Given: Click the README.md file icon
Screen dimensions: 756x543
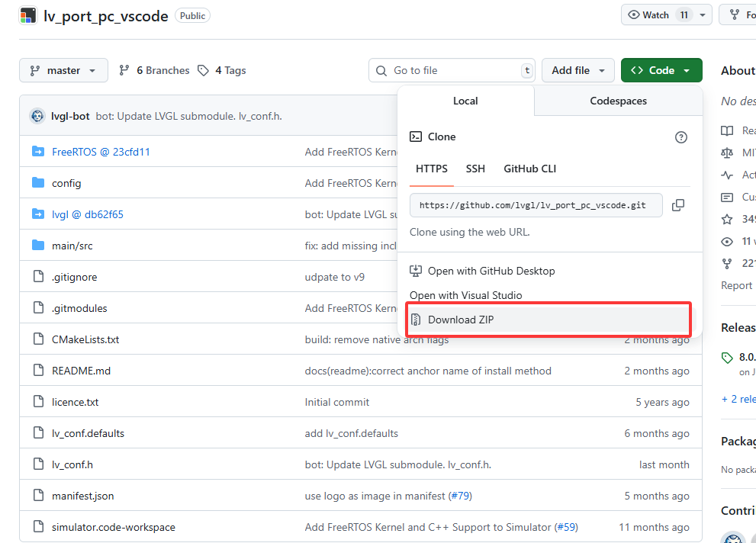Looking at the screenshot, I should (38, 371).
